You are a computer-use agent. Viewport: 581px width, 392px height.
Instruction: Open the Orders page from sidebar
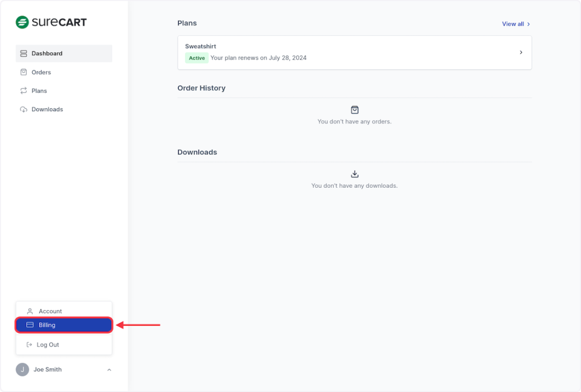pos(41,72)
